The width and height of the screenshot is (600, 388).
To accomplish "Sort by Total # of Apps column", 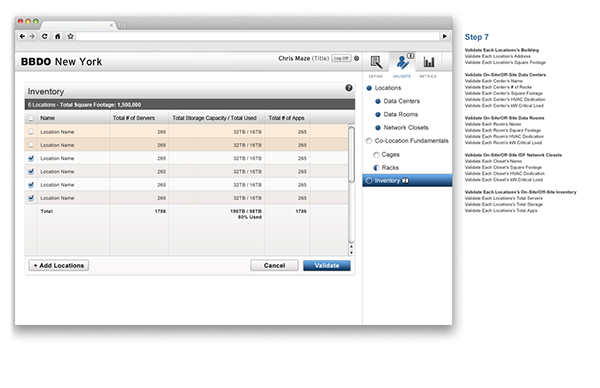I will (286, 118).
